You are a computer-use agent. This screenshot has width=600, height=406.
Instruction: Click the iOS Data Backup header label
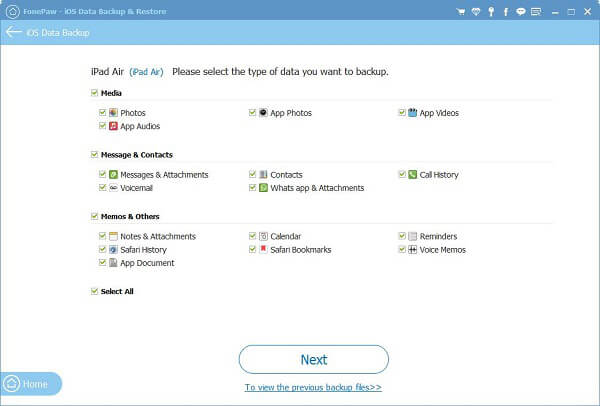click(x=58, y=33)
